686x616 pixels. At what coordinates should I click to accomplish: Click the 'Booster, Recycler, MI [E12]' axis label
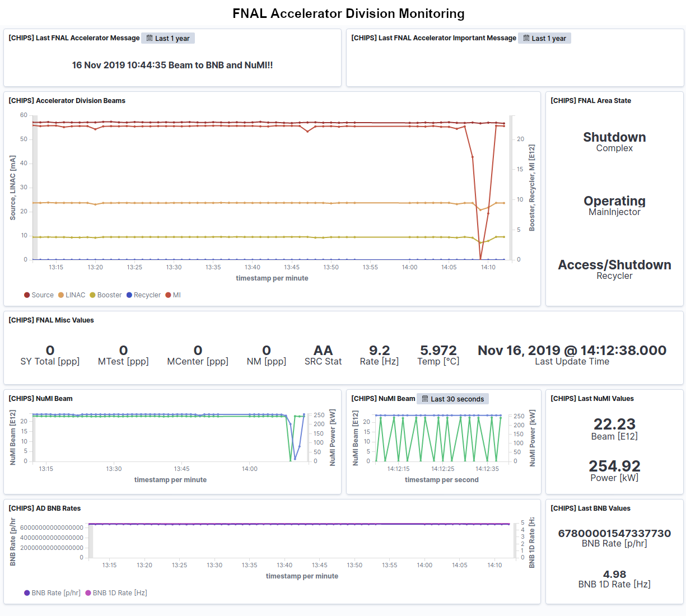tap(532, 188)
